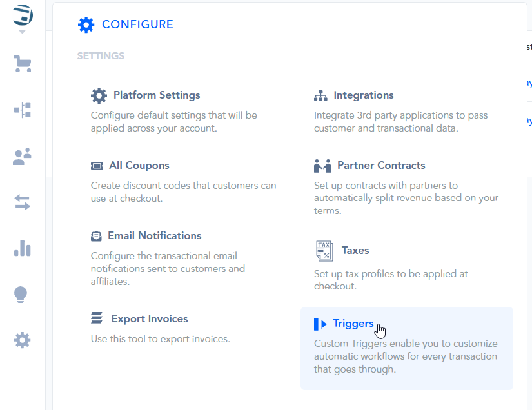Open the bar chart reports icon
The width and height of the screenshot is (532, 410).
(23, 248)
